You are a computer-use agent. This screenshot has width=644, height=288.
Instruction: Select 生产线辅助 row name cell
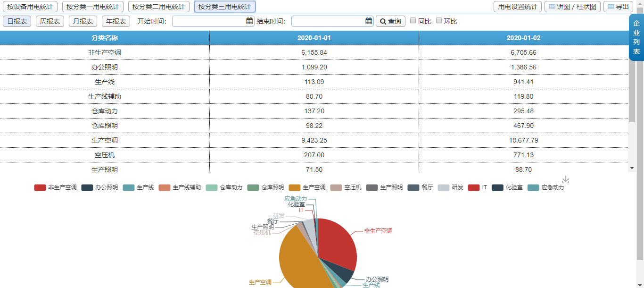coord(105,96)
